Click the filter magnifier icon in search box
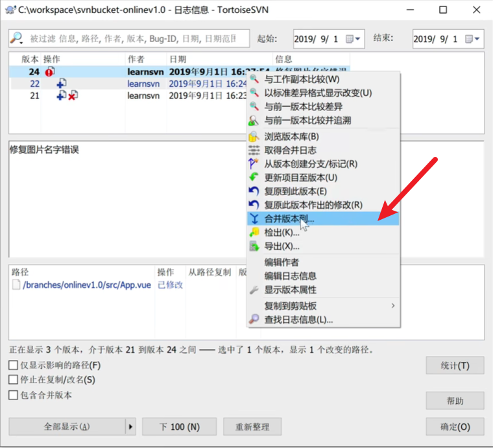The height and width of the screenshot is (448, 493). pyautogui.click(x=16, y=38)
